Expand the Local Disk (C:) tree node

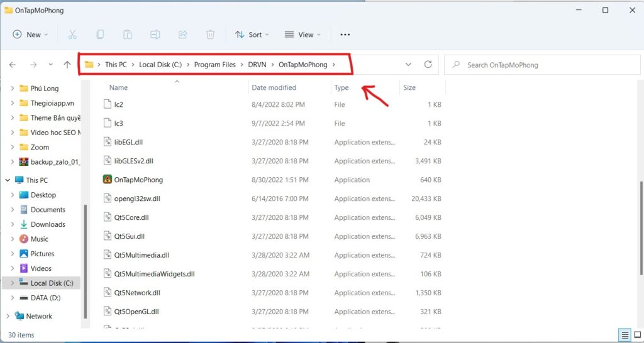pos(13,283)
